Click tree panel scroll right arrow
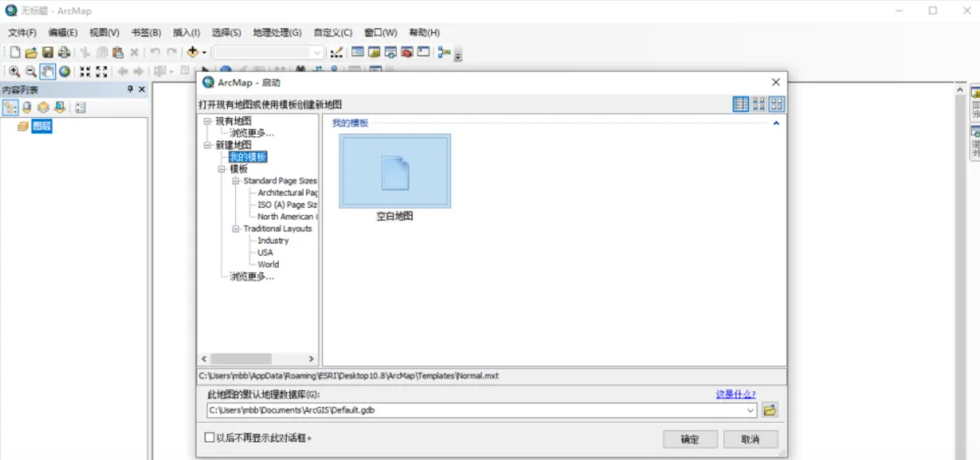Screen dimensions: 980x460 tap(311, 358)
